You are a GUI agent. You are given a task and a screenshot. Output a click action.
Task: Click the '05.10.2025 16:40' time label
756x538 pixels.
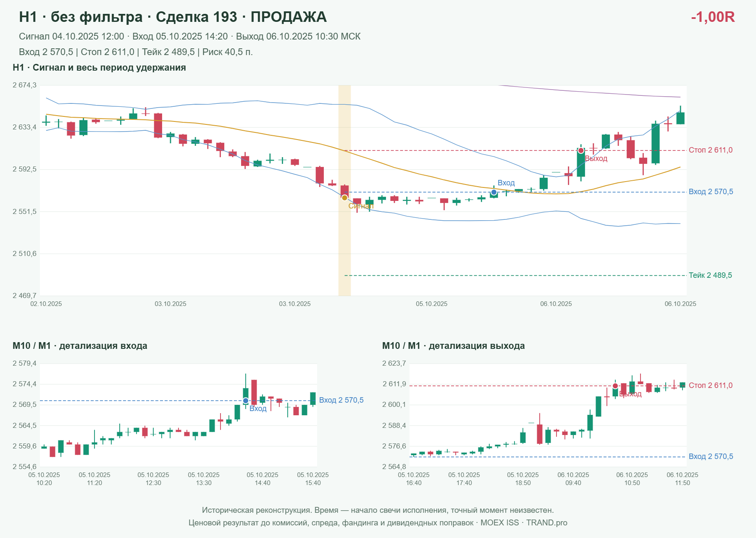point(414,479)
